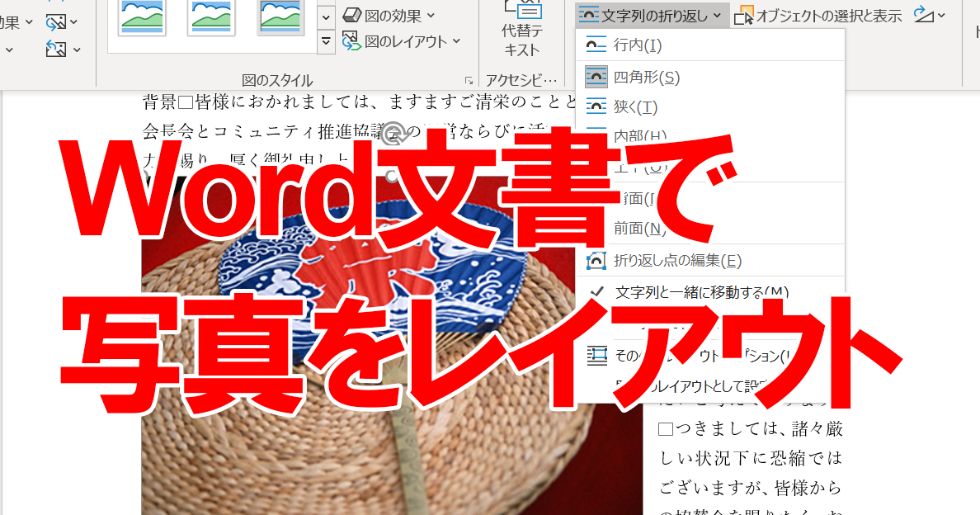Open the compress pictures icon dropdown
The width and height of the screenshot is (980, 515).
[61, 23]
